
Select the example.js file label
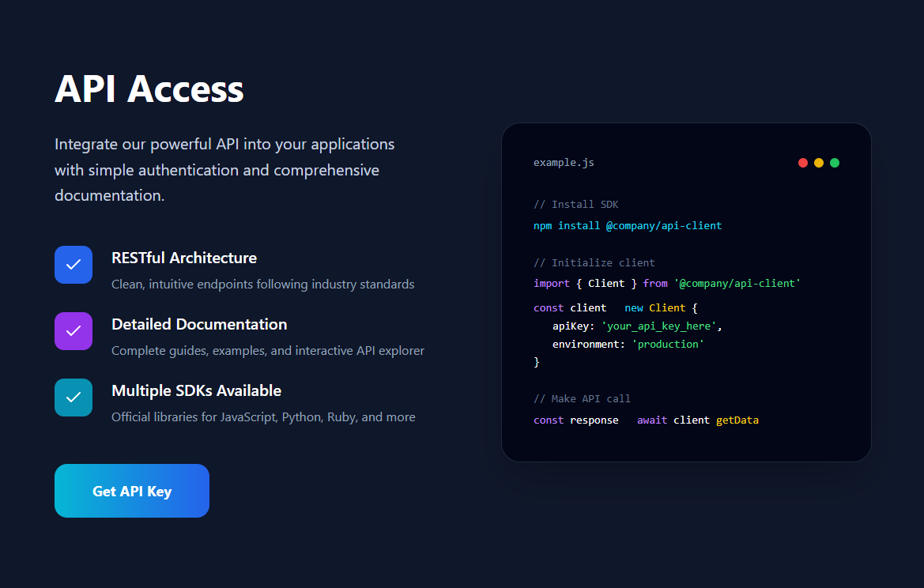(564, 163)
